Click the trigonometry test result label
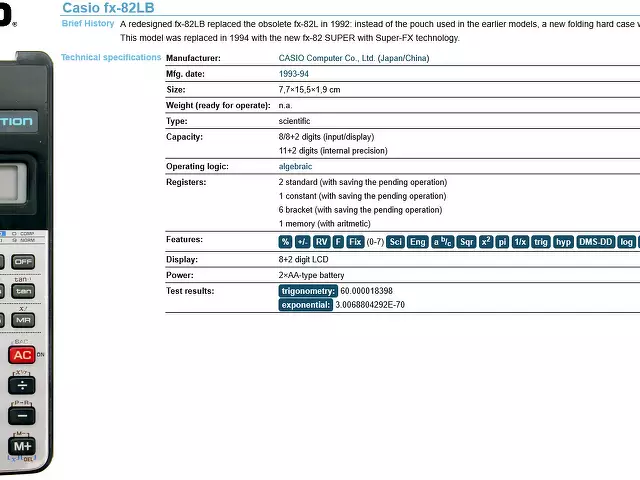The image size is (640, 480). tap(308, 291)
